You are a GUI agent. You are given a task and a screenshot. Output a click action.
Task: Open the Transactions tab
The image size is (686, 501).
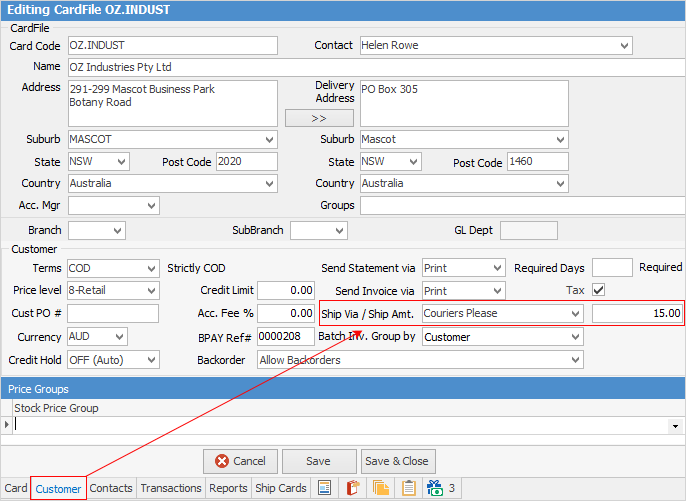click(x=170, y=489)
